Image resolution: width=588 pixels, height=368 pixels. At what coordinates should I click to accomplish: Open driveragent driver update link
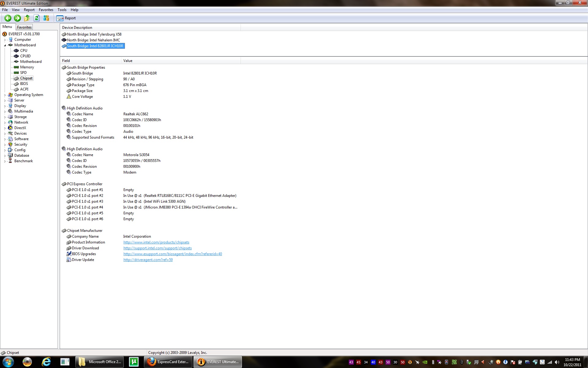[148, 260]
